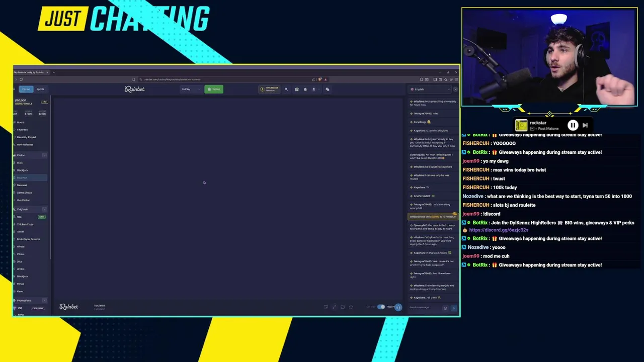Open Baccarat in the sidebar
The height and width of the screenshot is (362, 644).
(22, 185)
